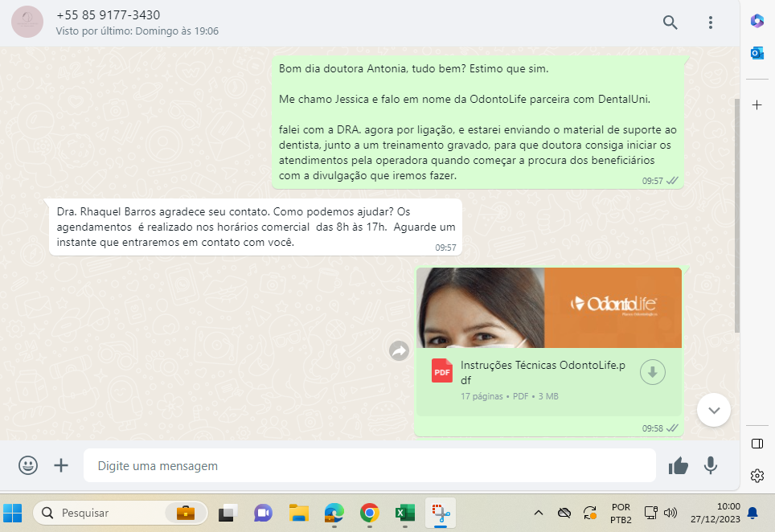The width and height of the screenshot is (775, 532).
Task: Expand hidden system tray icons
Action: pyautogui.click(x=539, y=513)
